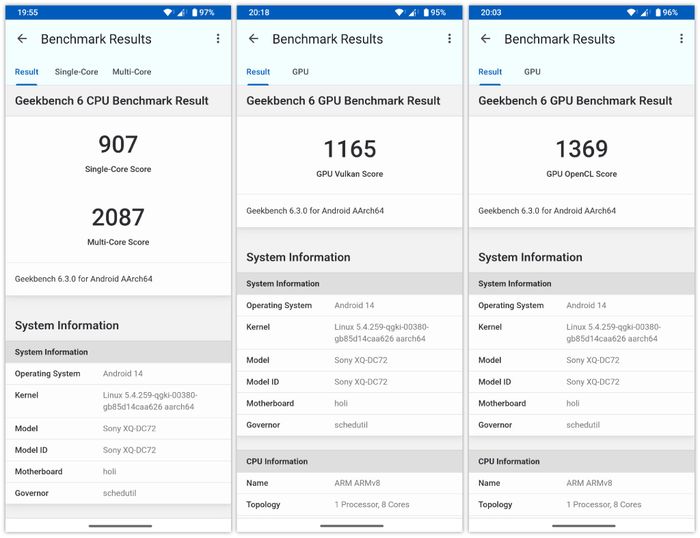Tap Motherboard row in OpenCL screen

(x=582, y=403)
